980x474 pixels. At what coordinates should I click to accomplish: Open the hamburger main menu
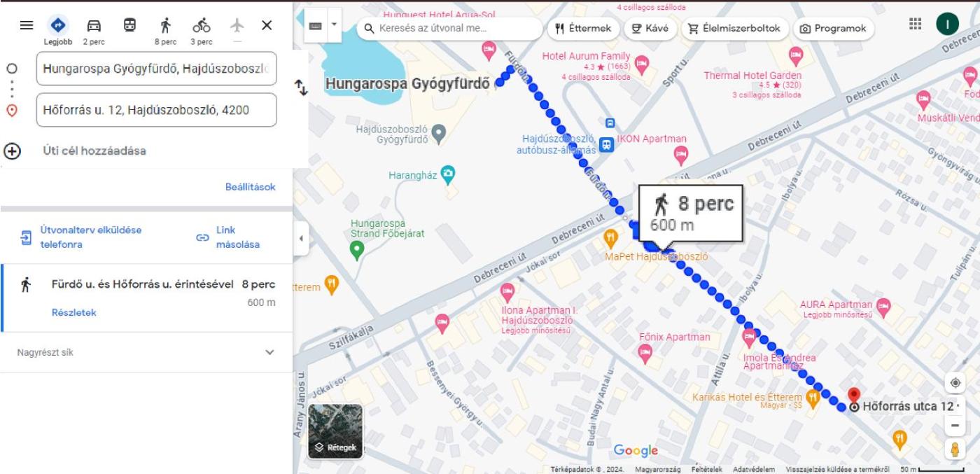tap(27, 25)
